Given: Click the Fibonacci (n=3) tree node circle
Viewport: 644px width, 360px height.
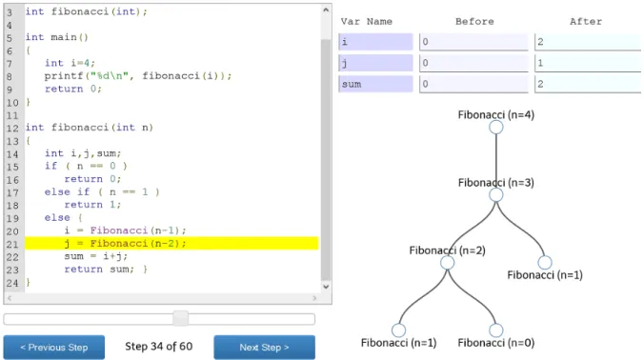Looking at the screenshot, I should (496, 194).
